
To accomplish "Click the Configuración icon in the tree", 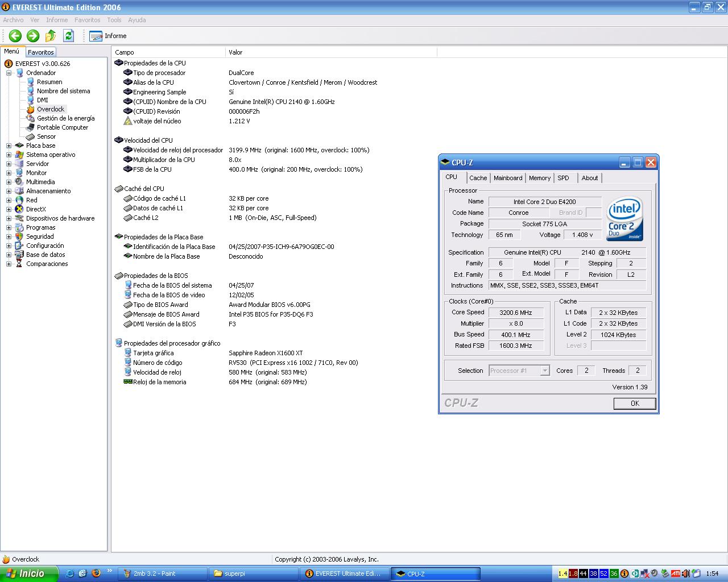I will click(x=19, y=246).
